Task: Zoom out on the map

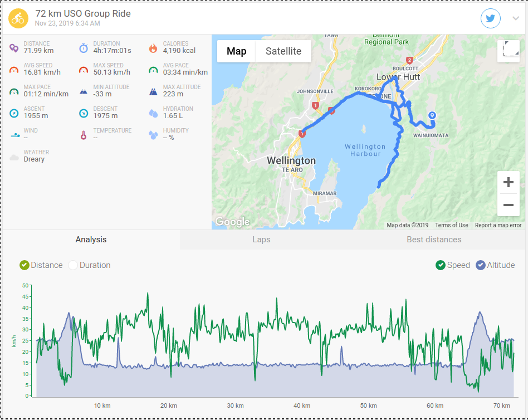Action: pyautogui.click(x=509, y=205)
